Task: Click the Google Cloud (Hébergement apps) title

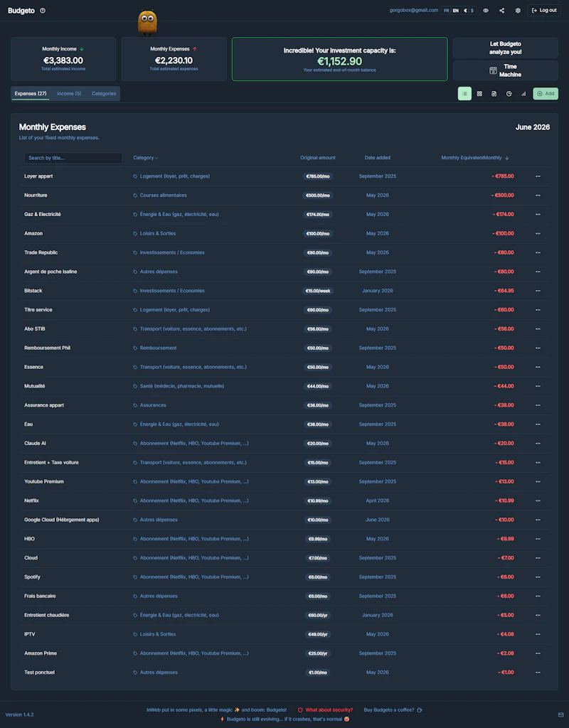Action: (62, 520)
